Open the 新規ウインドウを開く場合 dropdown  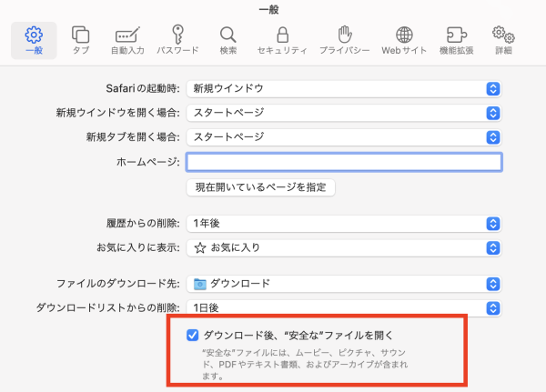[x=343, y=113]
